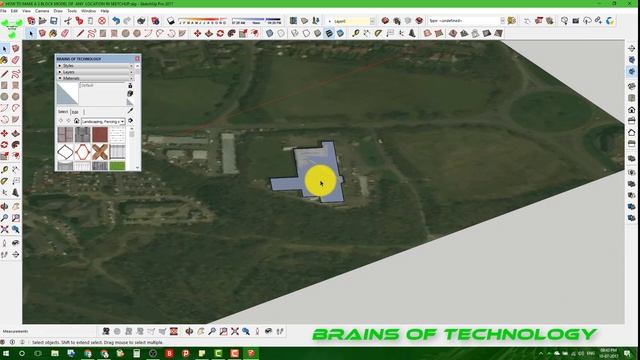Select the Zoom magnifier tool in left toolbar
This screenshot has width=640, height=360.
tap(4, 218)
